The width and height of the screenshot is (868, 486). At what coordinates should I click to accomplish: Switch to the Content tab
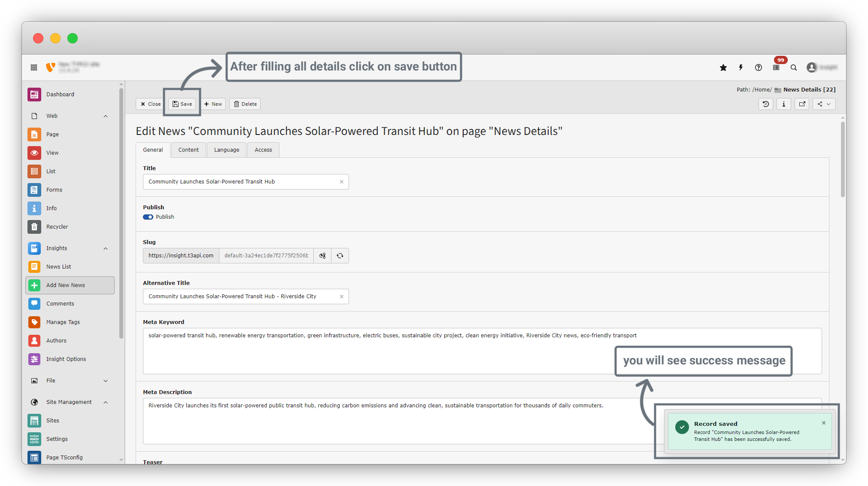pyautogui.click(x=188, y=150)
